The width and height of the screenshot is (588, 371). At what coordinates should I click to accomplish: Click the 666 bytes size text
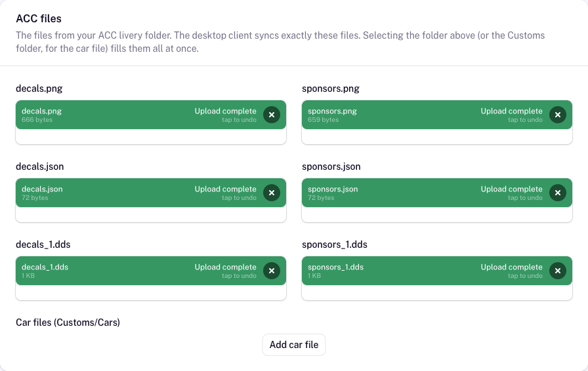(x=37, y=120)
